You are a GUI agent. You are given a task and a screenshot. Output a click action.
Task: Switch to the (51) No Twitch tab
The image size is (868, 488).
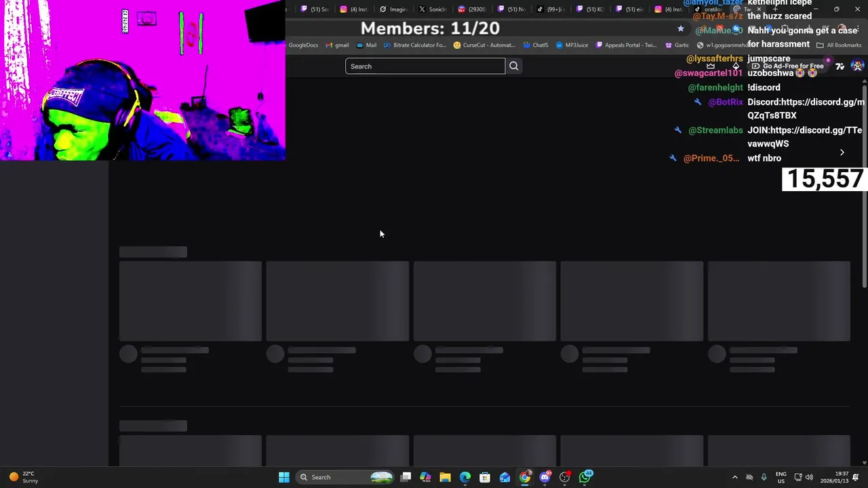coord(511,9)
